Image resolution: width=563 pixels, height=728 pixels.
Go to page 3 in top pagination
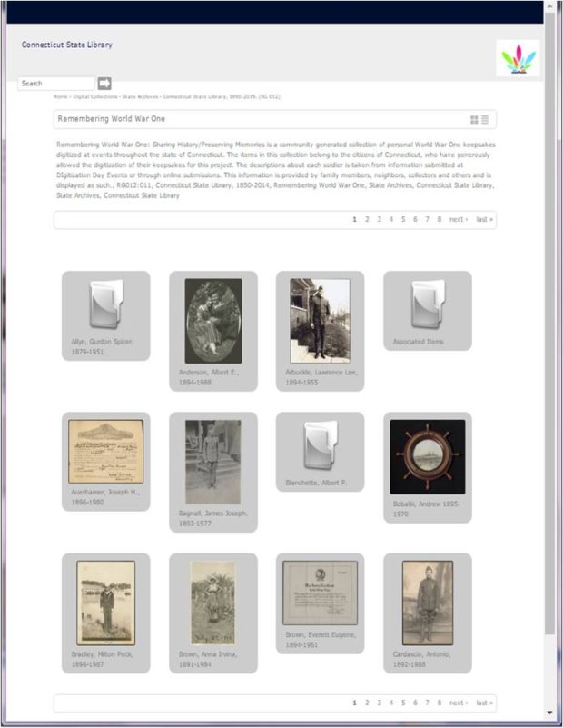pyautogui.click(x=379, y=219)
